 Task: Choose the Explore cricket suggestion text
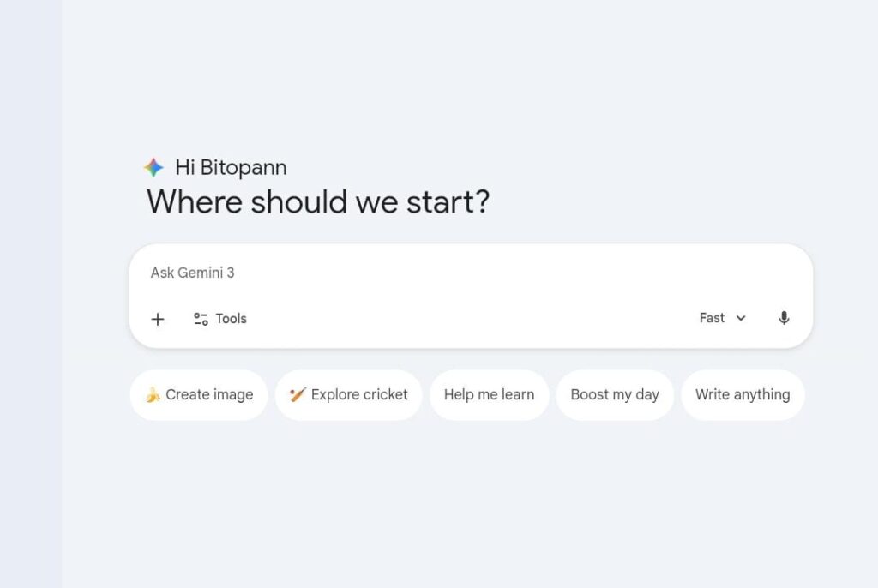359,395
